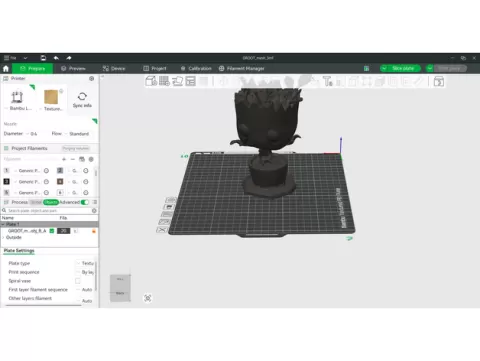The height and width of the screenshot is (361, 480).
Task: Click filament 3 black color swatch
Action: [x=6, y=182]
